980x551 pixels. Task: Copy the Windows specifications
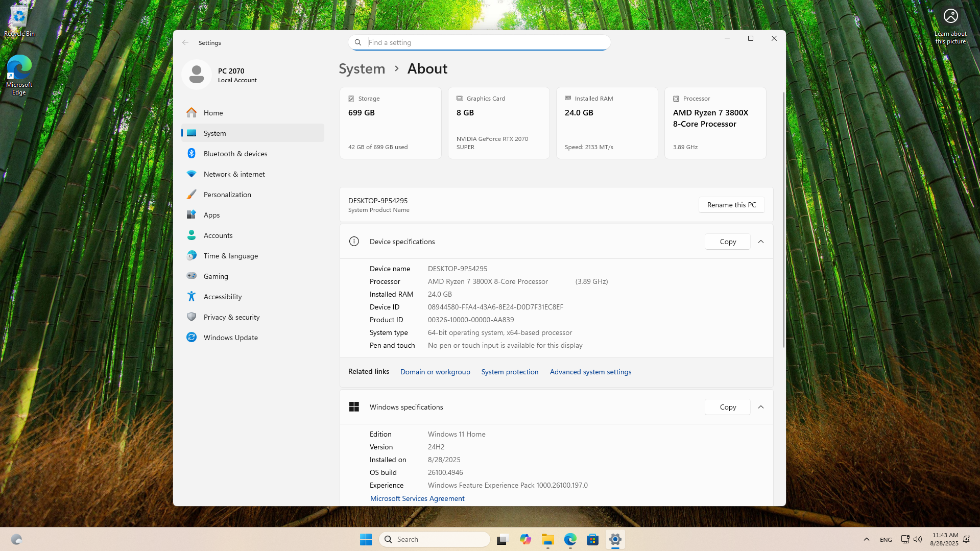pos(728,407)
